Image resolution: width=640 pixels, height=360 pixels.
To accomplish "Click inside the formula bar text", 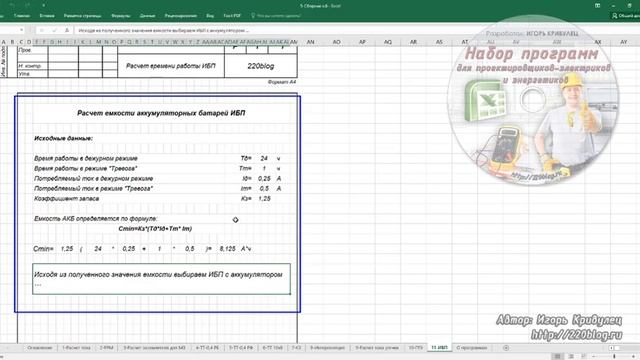I will click(x=164, y=30).
